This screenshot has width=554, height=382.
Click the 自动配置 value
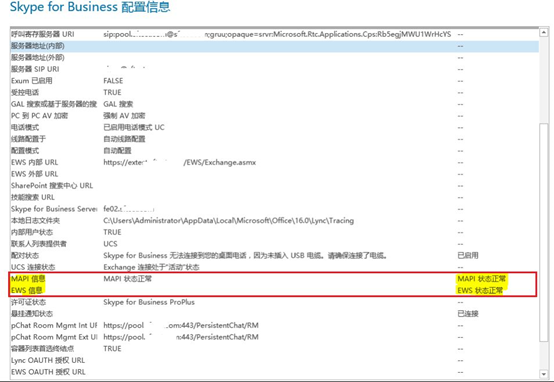point(117,151)
